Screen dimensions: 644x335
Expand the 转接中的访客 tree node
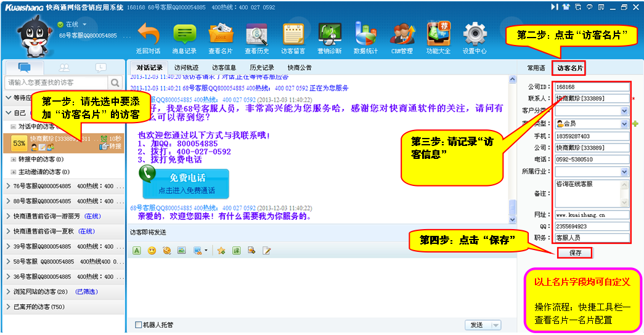[x=14, y=159]
